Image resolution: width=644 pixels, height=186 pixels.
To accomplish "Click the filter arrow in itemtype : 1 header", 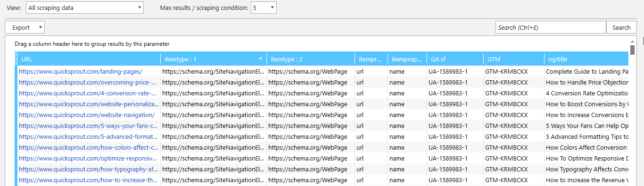I will pyautogui.click(x=261, y=59).
